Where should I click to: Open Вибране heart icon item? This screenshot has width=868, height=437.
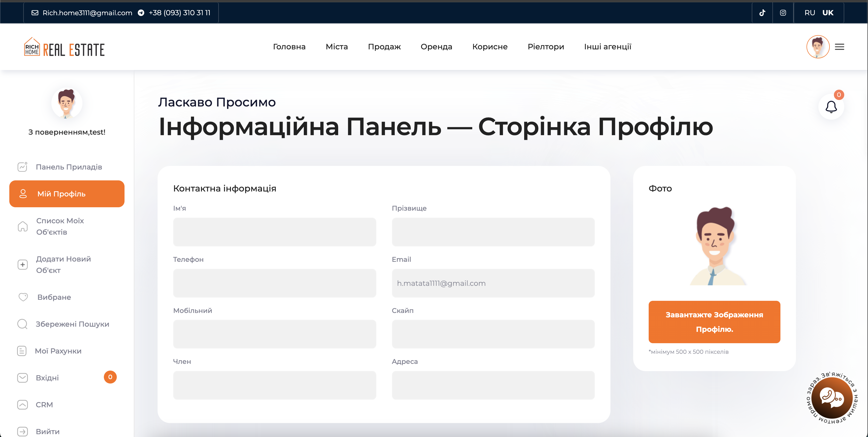54,297
